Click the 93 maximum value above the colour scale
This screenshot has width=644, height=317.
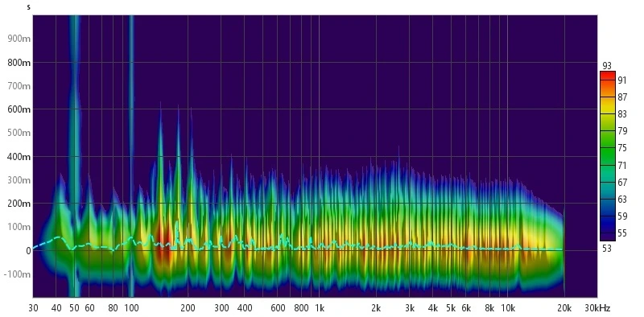click(x=608, y=66)
